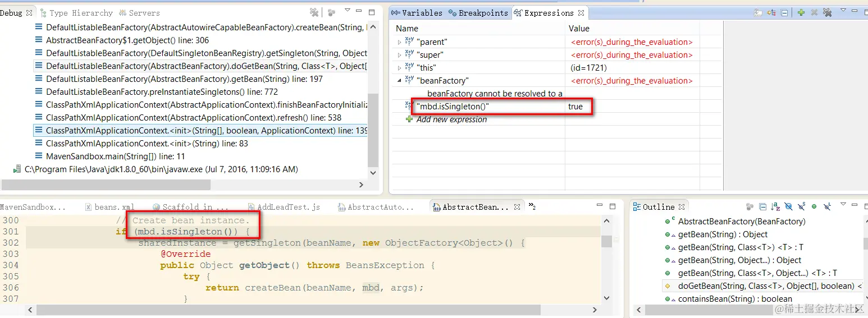Select getBean(String) : Object in Outline
The height and width of the screenshot is (318, 868).
click(x=723, y=234)
